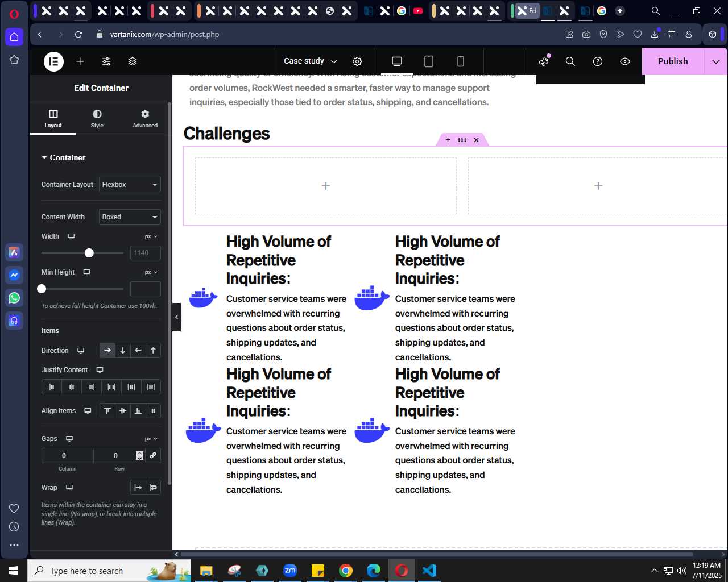The width and height of the screenshot is (728, 582).
Task: Change the Gaps unit px selector
Action: pyautogui.click(x=151, y=439)
